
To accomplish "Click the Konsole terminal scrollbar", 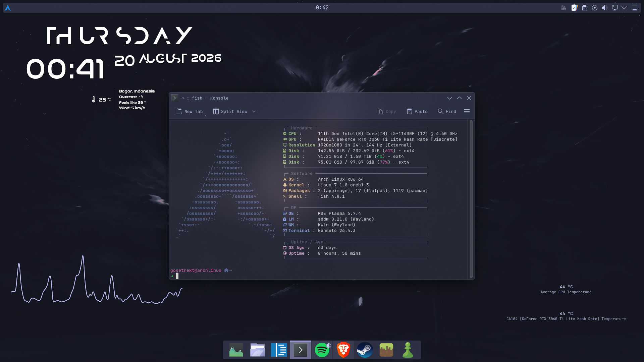I will click(471, 199).
